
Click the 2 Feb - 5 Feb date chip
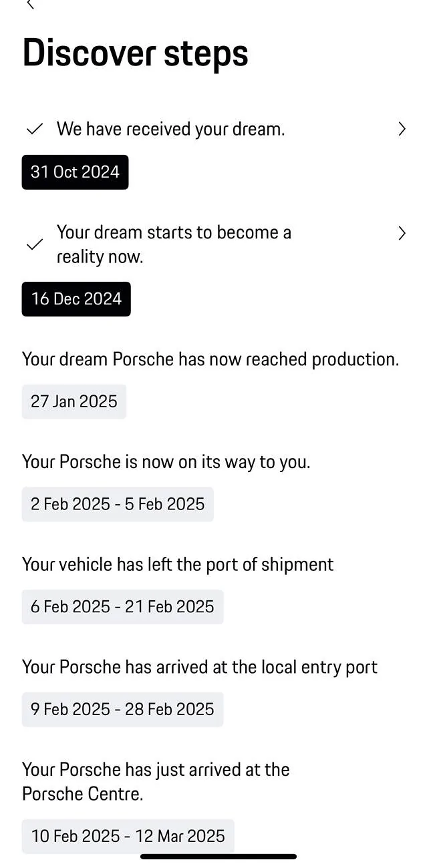tap(118, 504)
